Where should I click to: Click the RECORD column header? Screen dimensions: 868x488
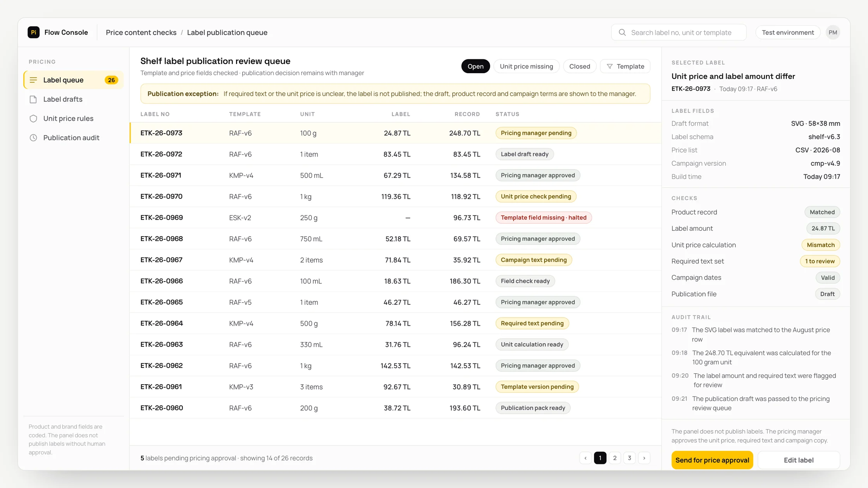467,114
